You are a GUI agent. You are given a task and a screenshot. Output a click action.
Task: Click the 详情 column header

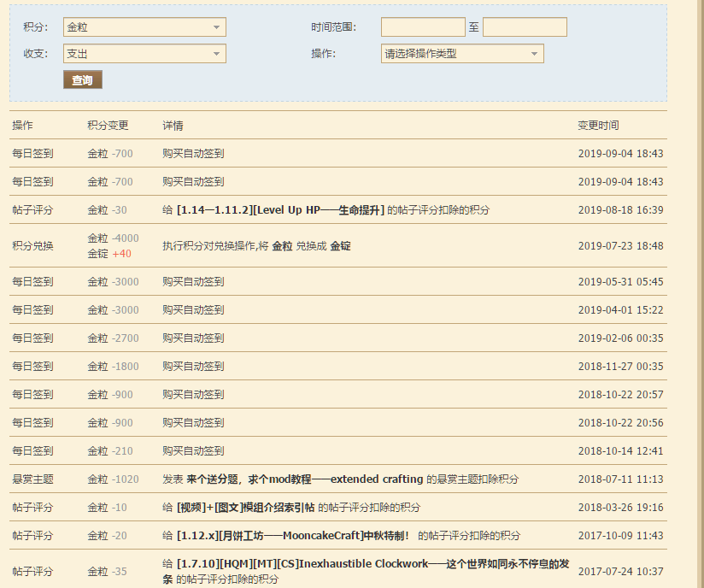pos(173,126)
